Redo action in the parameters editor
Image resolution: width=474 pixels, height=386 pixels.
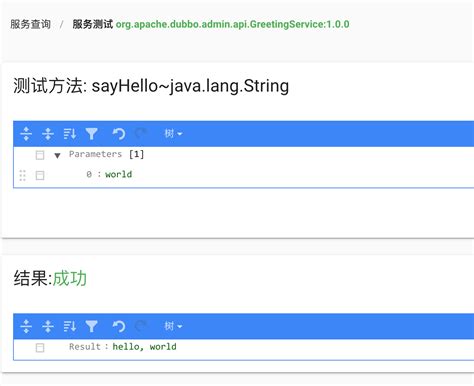tap(140, 134)
